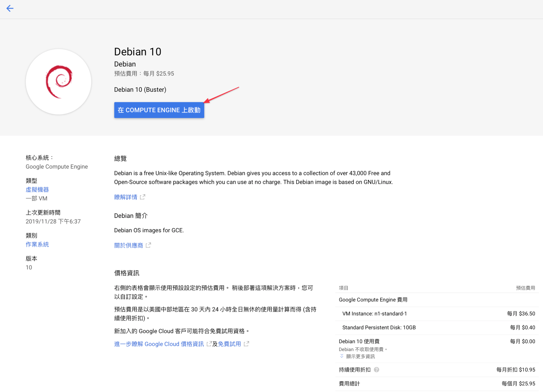Click the 每月 $36.50 price cell
This screenshot has width=543, height=392.
click(521, 314)
